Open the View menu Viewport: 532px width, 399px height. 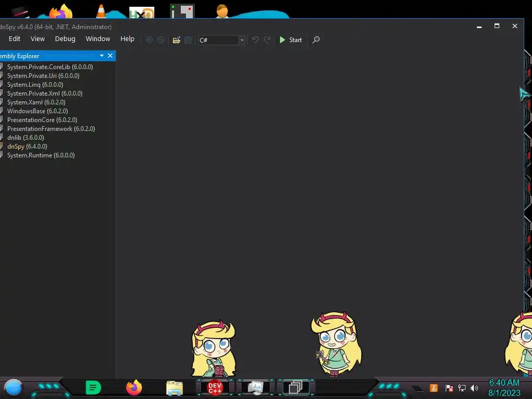point(37,39)
